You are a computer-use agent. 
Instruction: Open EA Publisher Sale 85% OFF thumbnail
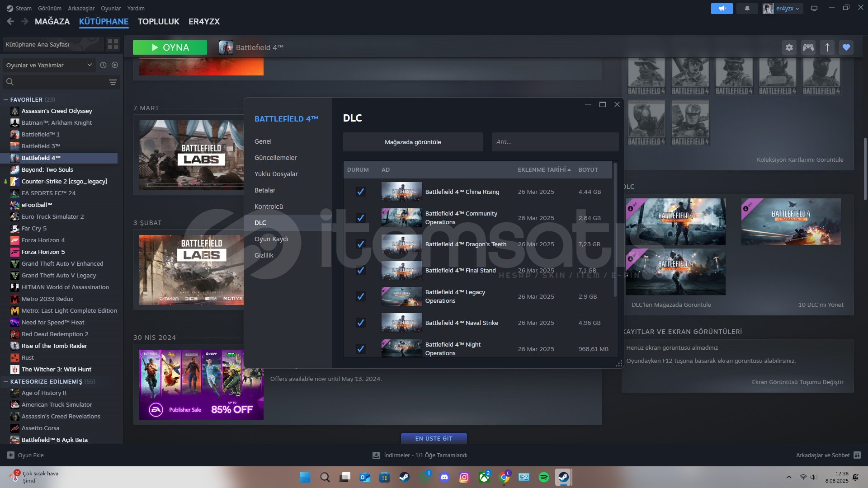pos(201,385)
